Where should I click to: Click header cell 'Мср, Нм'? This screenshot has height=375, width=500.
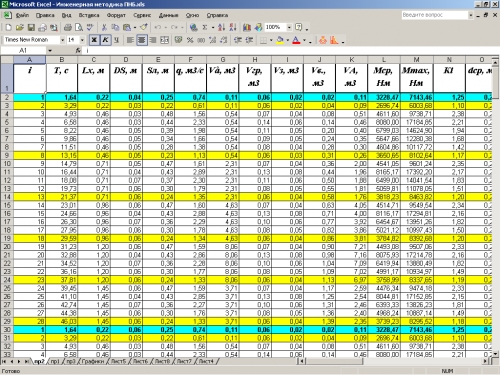(x=384, y=77)
